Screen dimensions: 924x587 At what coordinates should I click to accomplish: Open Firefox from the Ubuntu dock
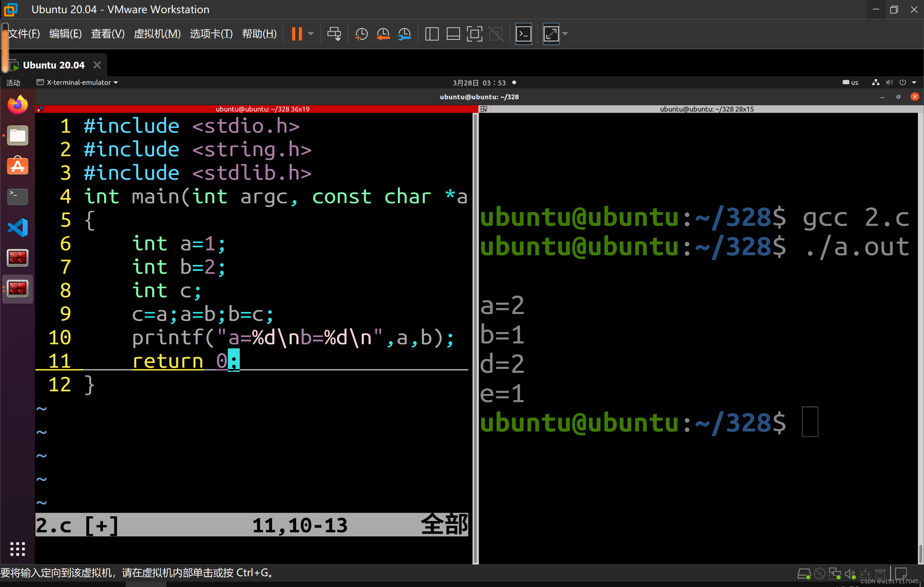pos(18,105)
